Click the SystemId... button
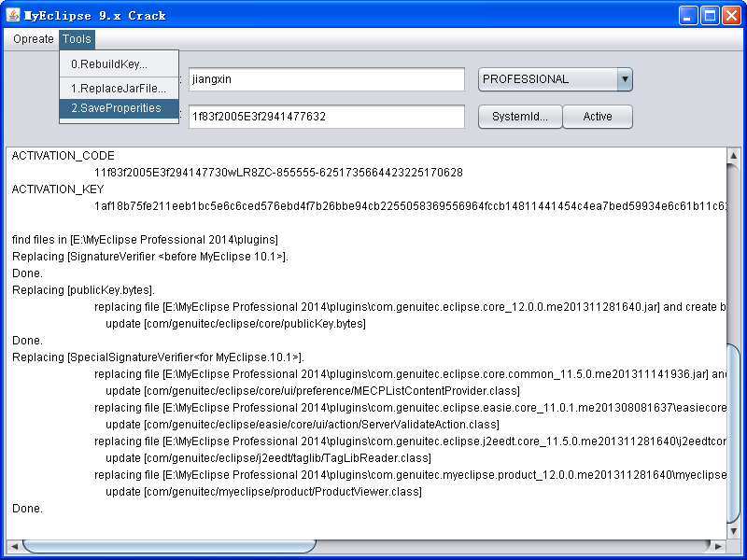This screenshot has width=747, height=560. tap(520, 117)
